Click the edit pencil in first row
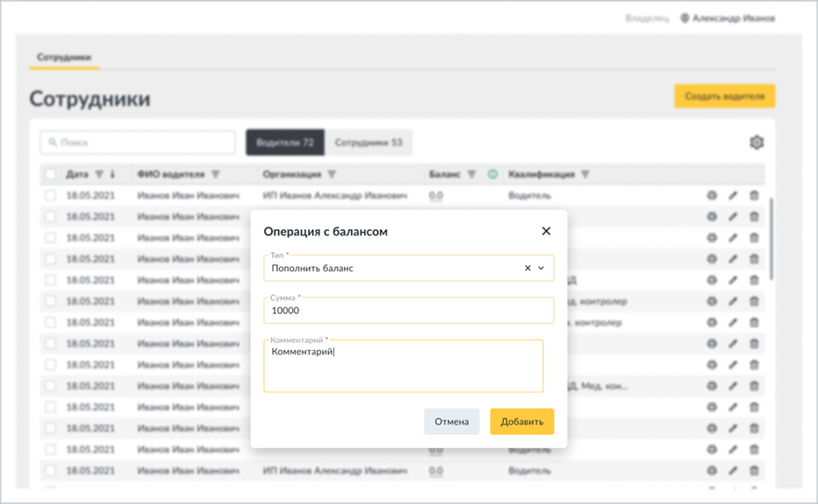This screenshot has height=504, width=818. point(733,196)
